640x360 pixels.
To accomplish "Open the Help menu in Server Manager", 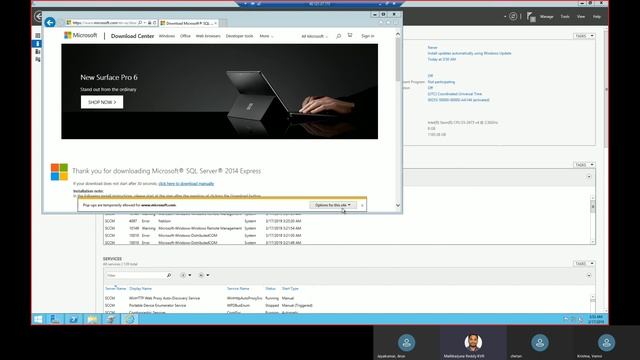I will click(597, 17).
